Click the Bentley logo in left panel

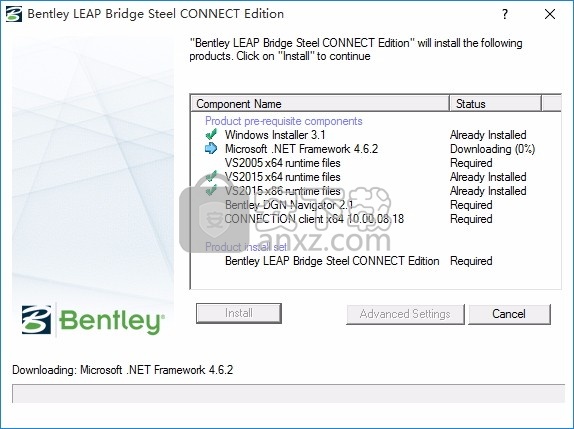point(93,320)
